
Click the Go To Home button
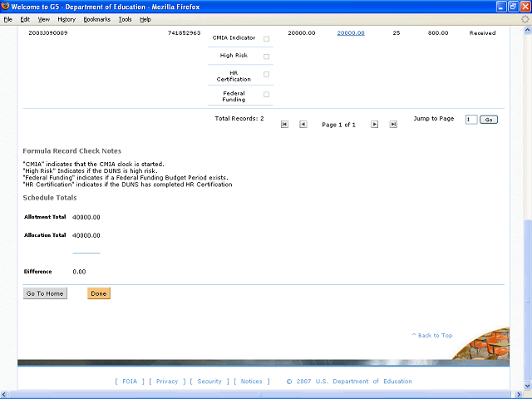(45, 293)
